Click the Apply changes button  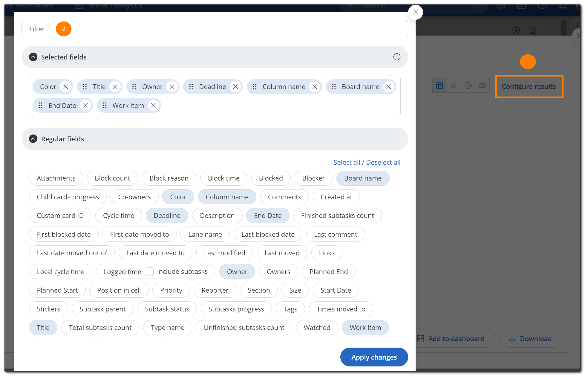point(374,357)
